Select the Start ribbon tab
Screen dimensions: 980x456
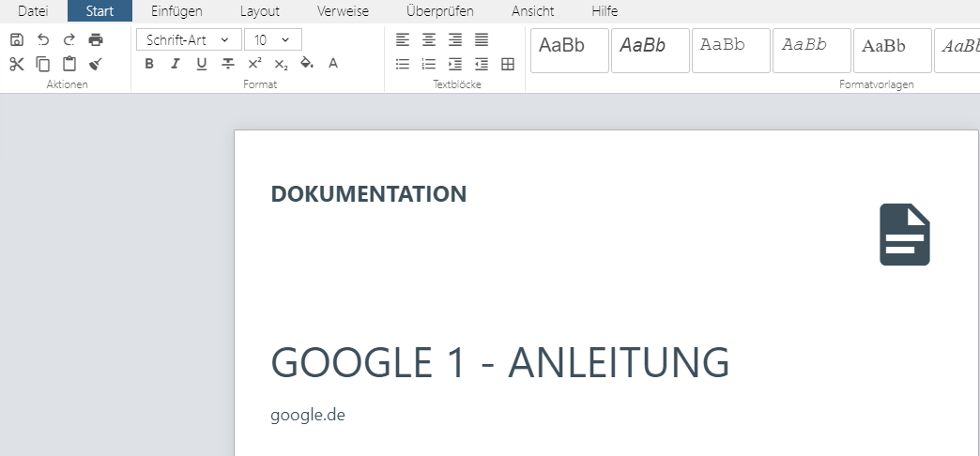(x=100, y=11)
